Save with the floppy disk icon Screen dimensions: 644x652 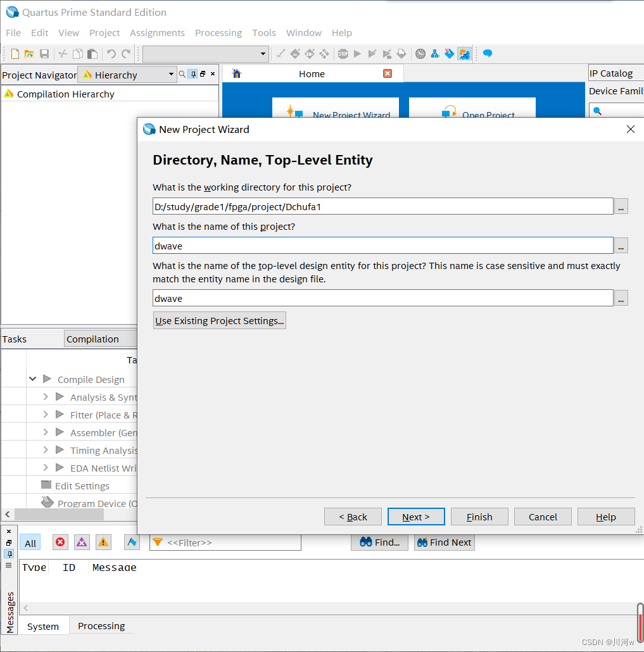click(x=44, y=54)
